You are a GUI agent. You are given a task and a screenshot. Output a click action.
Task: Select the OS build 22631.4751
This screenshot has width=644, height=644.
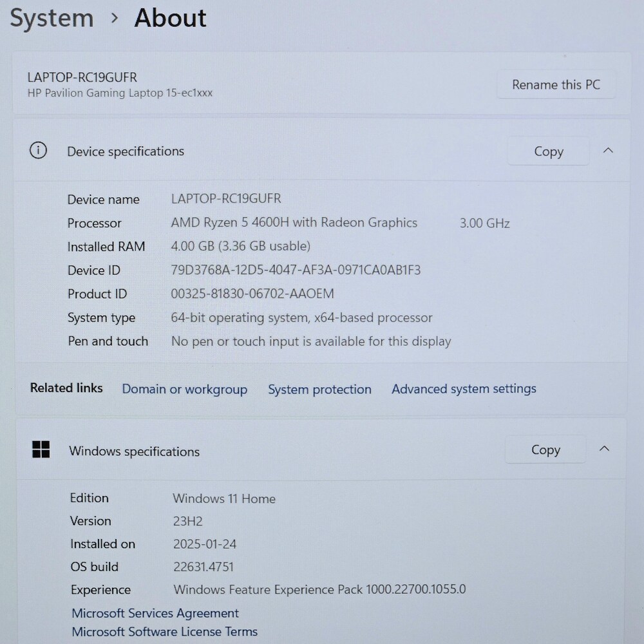tap(204, 567)
